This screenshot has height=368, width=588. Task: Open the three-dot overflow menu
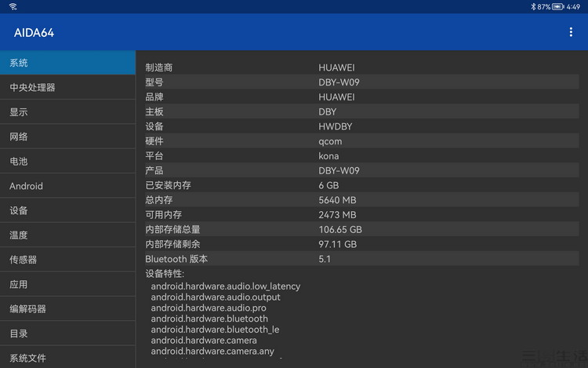point(571,32)
